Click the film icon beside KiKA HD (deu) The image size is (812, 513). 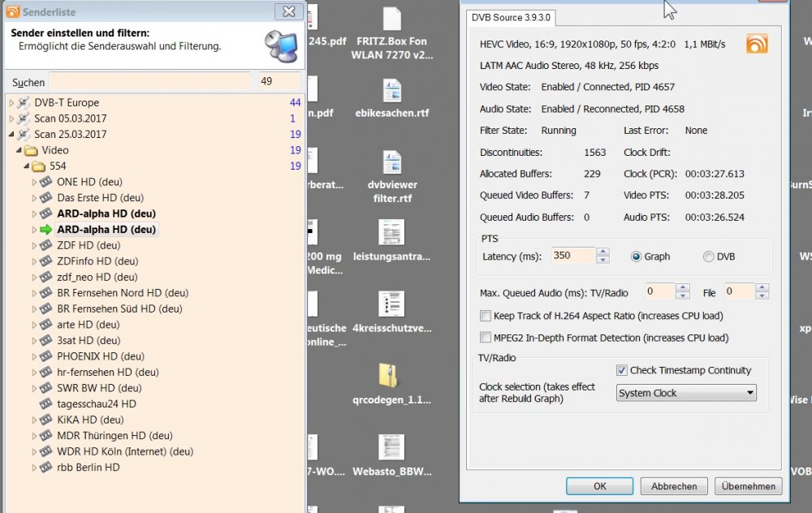46,420
